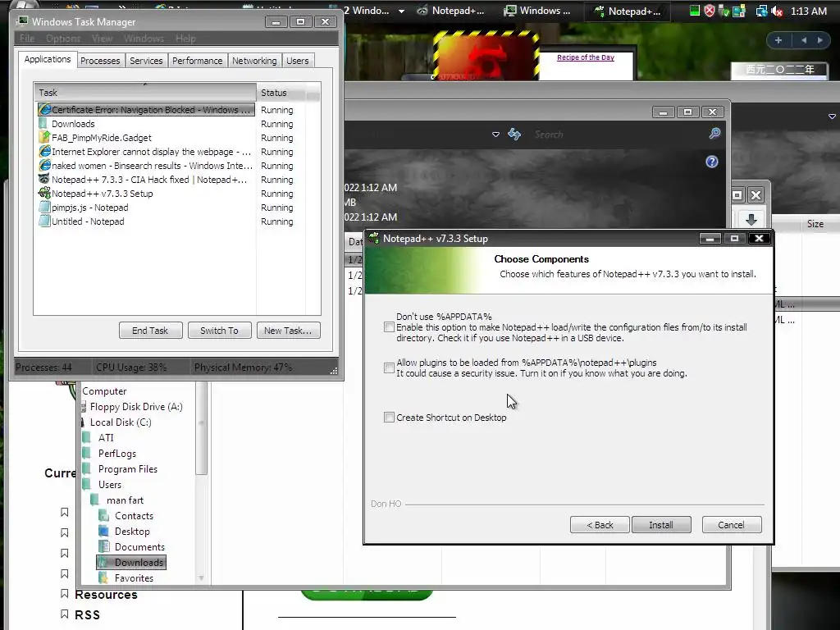This screenshot has height=630, width=840.
Task: Click muted volume icon in system tray
Action: pos(778,11)
